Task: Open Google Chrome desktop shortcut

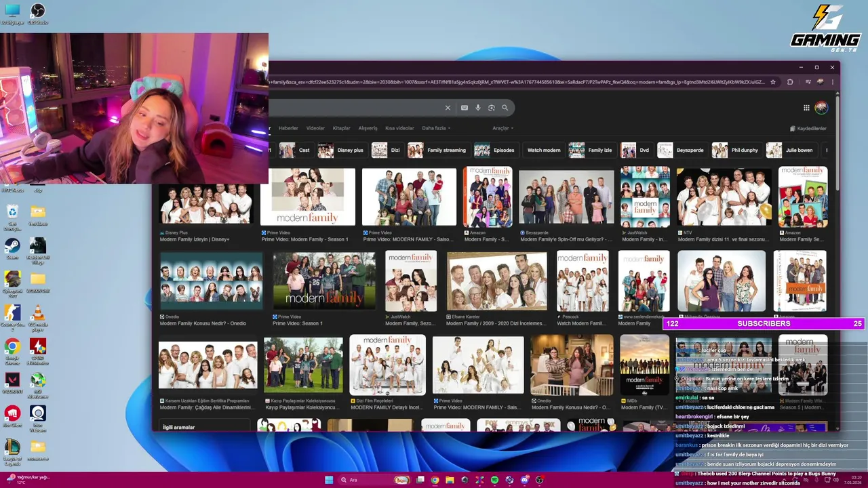Action: (x=12, y=350)
